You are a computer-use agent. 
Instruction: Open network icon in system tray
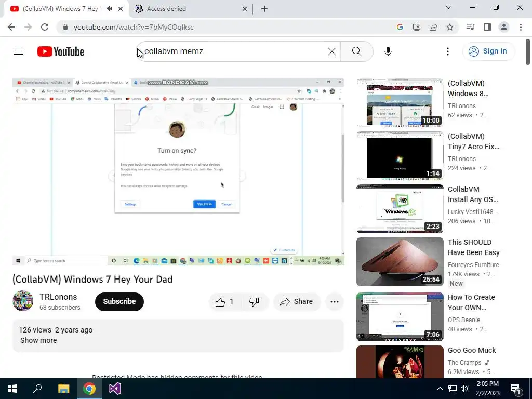click(x=453, y=389)
